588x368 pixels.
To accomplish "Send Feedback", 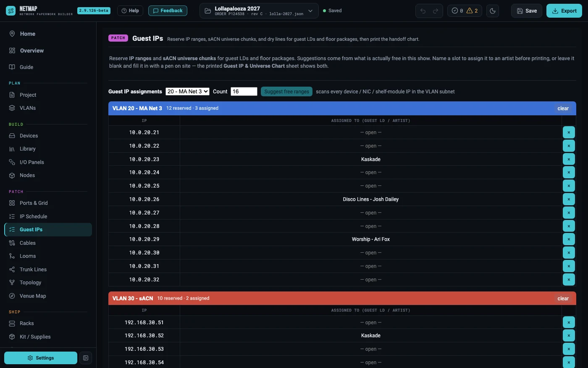I will (x=168, y=11).
